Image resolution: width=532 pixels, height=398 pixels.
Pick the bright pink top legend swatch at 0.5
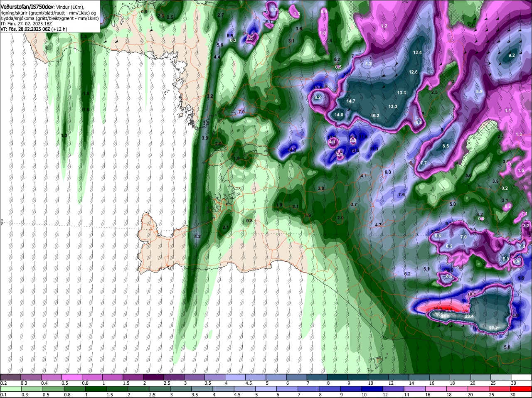coord(71,377)
